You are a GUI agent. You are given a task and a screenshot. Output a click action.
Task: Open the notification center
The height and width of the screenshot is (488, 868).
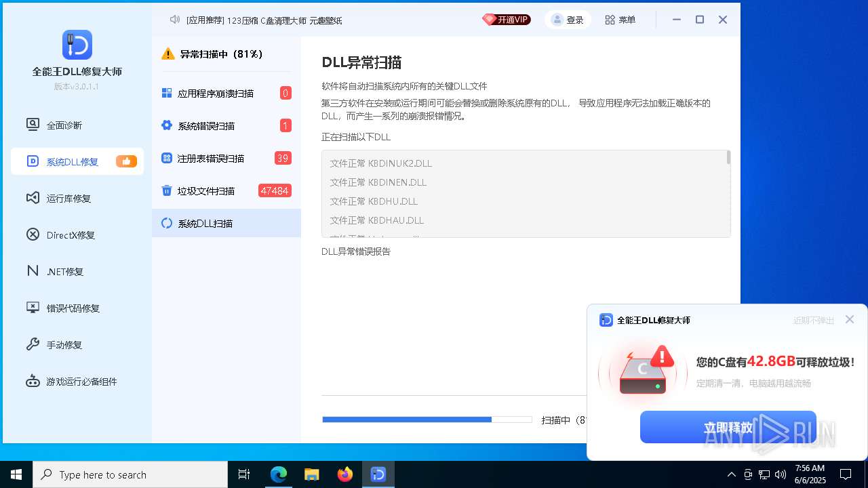(846, 474)
